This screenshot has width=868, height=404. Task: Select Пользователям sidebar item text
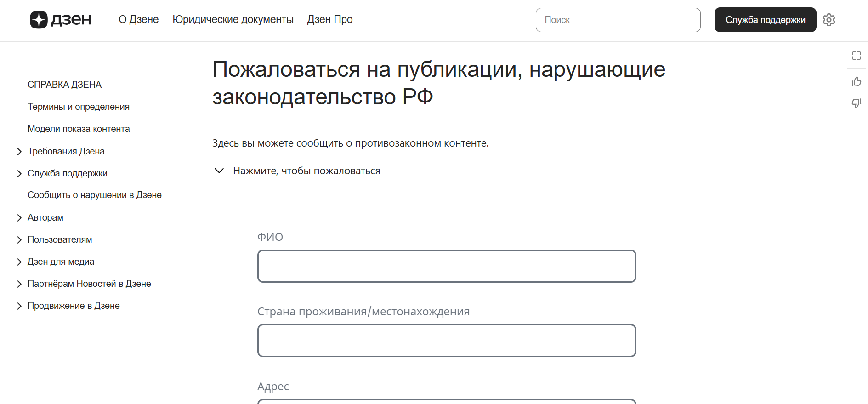(x=60, y=239)
